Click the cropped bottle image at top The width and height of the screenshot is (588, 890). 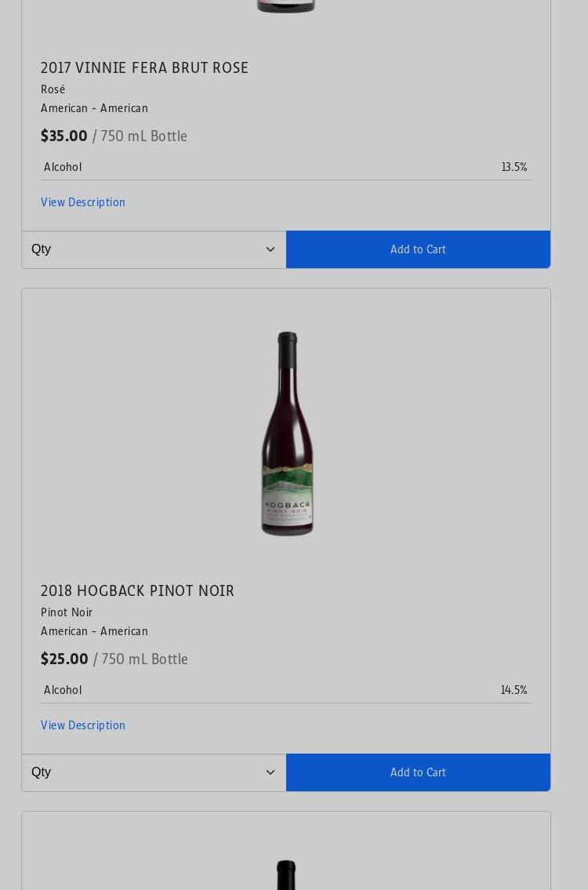(286, 6)
